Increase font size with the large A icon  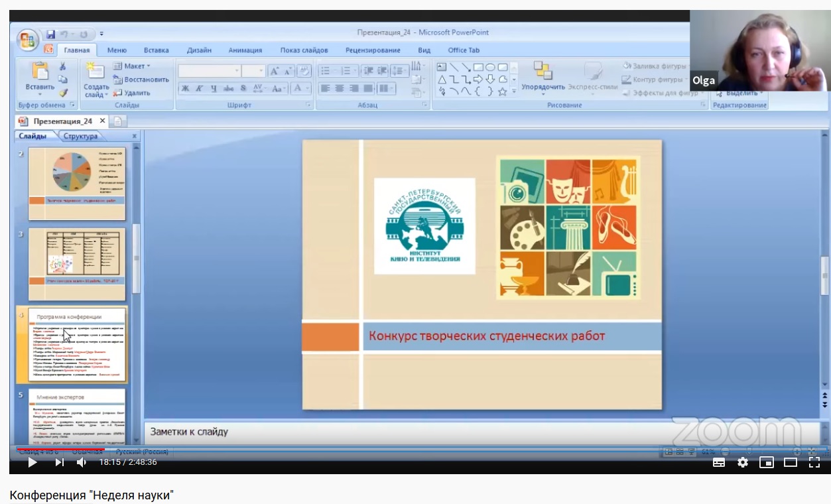275,71
